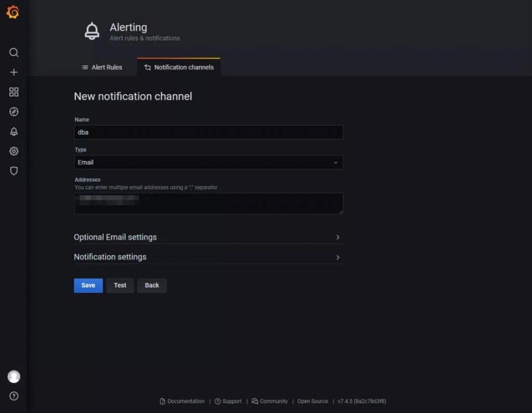Image resolution: width=532 pixels, height=413 pixels.
Task: Switch to Notification channels tab
Action: 179,67
